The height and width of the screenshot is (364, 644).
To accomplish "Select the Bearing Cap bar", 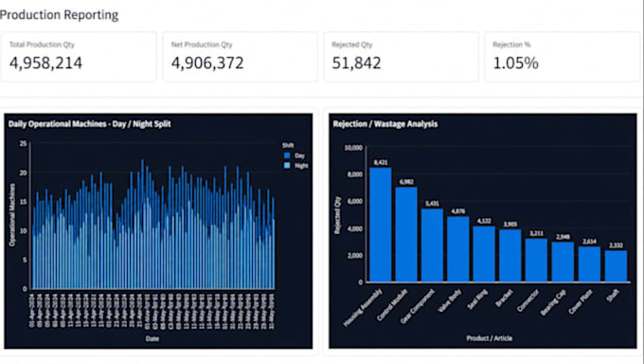I will click(563, 262).
